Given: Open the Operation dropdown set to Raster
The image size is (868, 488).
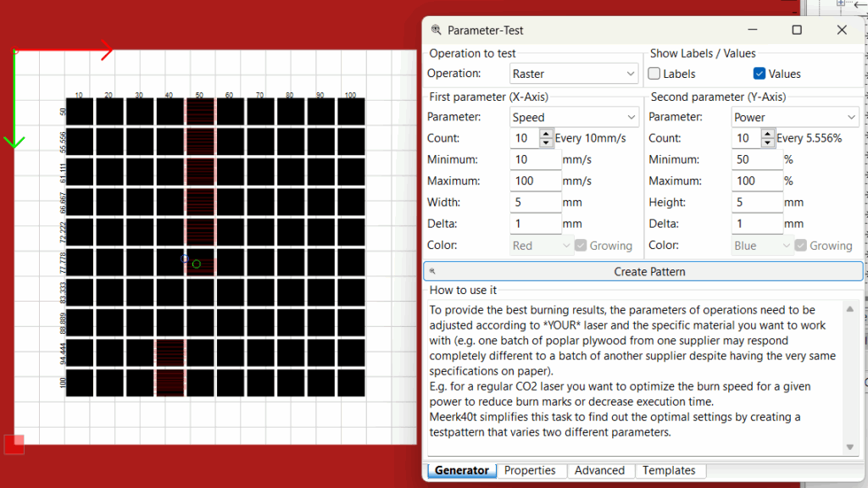Looking at the screenshot, I should (x=574, y=74).
